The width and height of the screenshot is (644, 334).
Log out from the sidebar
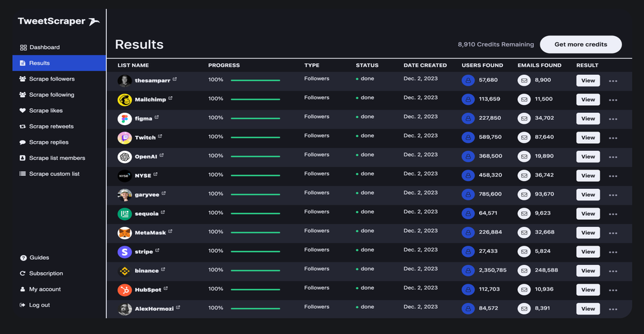click(39, 305)
